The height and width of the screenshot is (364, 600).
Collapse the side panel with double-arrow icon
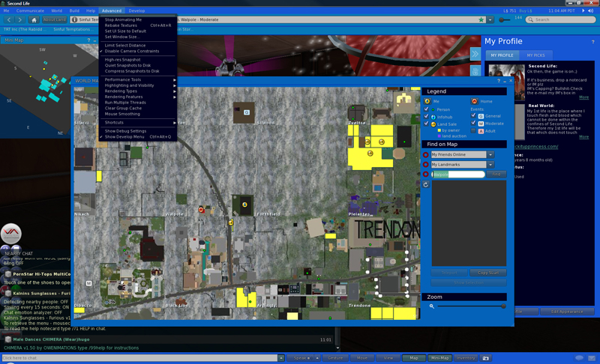[x=475, y=55]
